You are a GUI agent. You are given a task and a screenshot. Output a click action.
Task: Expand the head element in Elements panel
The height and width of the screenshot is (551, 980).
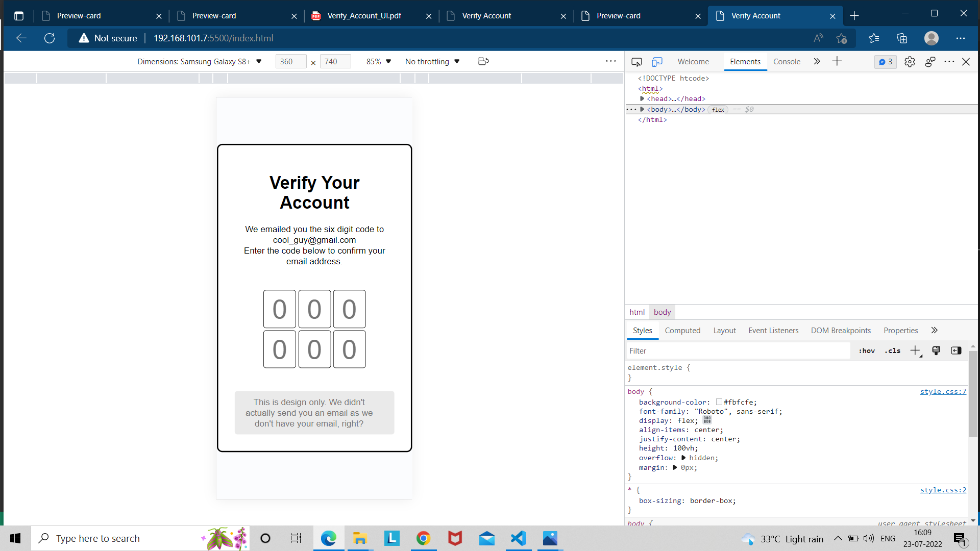(643, 98)
